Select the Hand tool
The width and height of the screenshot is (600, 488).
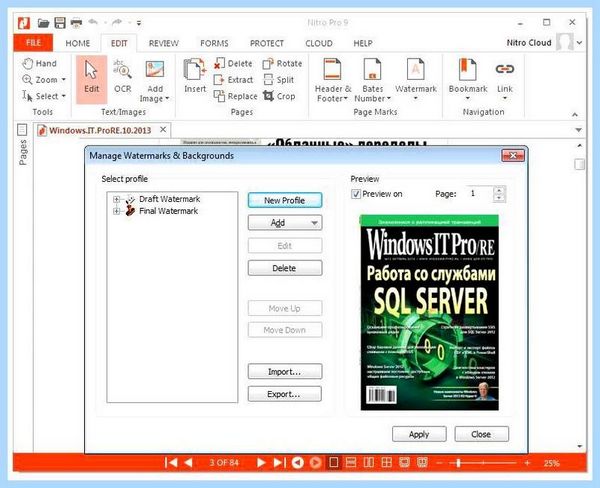click(x=39, y=64)
